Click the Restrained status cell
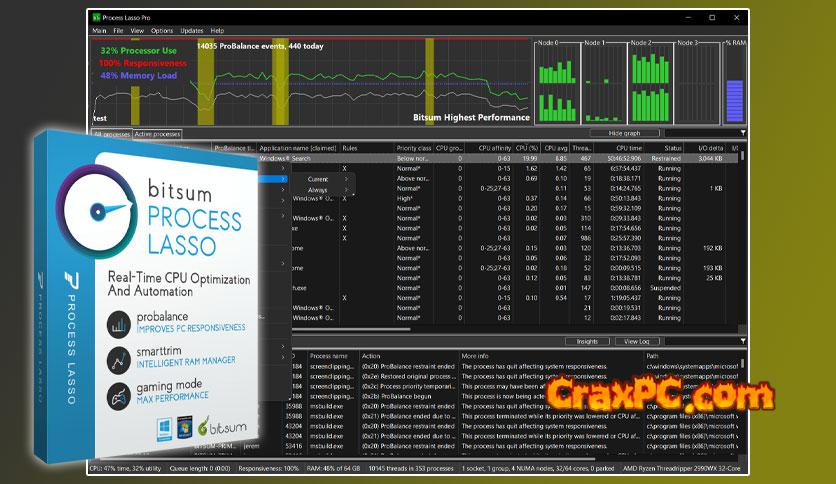 [666, 158]
